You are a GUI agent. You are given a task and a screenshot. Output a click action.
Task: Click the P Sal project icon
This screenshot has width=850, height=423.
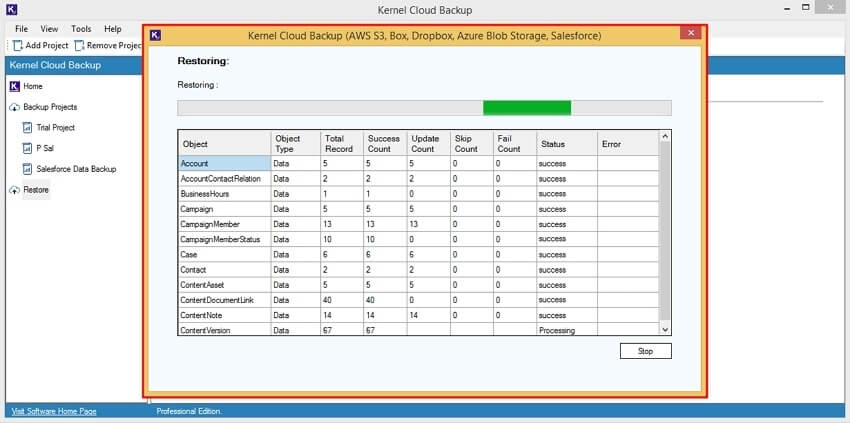point(28,148)
